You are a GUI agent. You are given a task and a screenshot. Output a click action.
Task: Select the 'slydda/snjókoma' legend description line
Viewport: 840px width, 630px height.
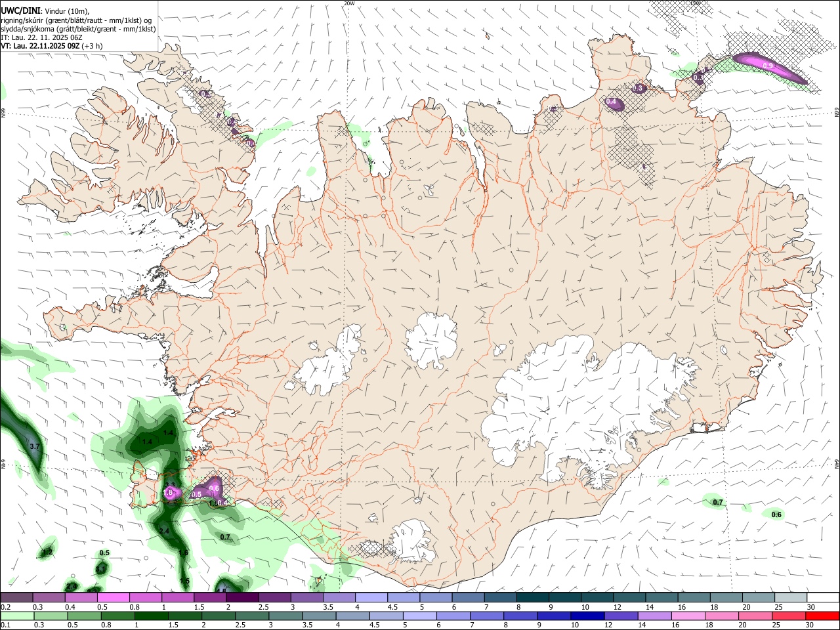point(78,29)
